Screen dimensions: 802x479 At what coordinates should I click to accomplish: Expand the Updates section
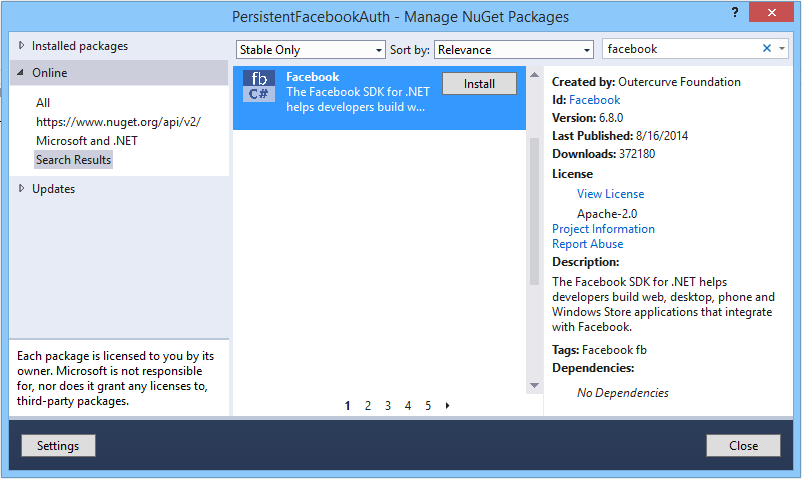tap(21, 188)
